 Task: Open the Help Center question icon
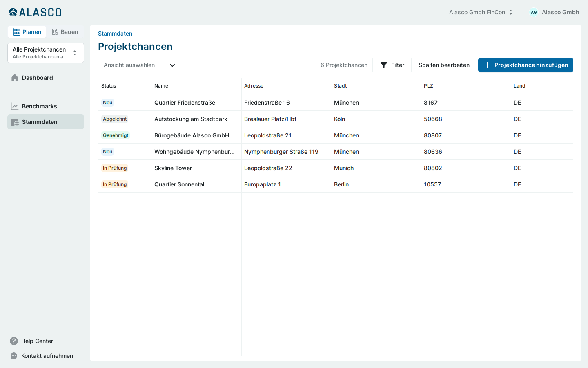click(x=14, y=341)
